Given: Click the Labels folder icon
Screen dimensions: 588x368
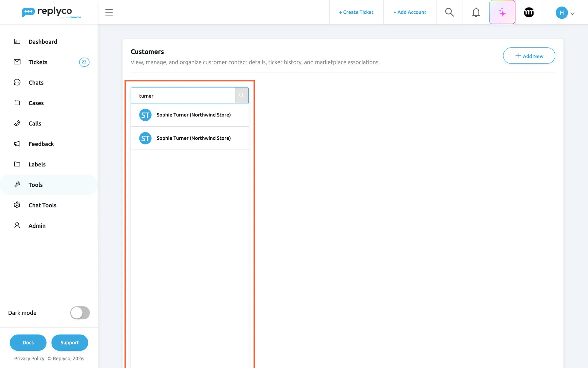Looking at the screenshot, I should (17, 164).
